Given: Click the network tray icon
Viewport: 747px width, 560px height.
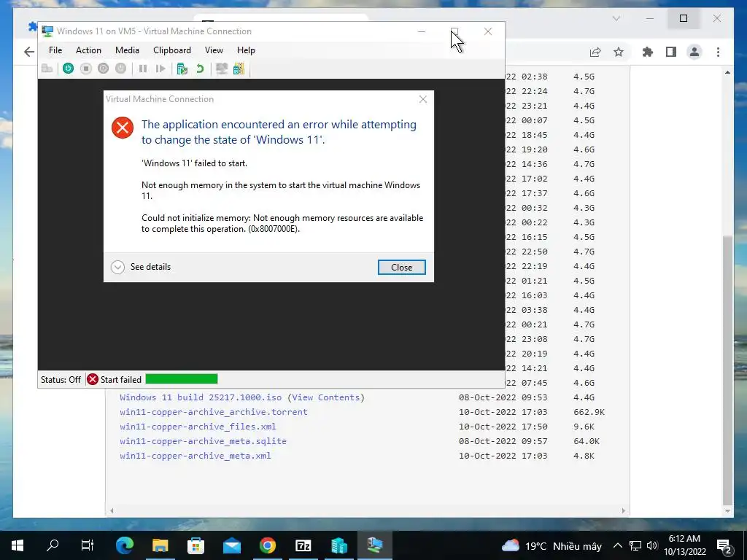Looking at the screenshot, I should click(x=635, y=545).
